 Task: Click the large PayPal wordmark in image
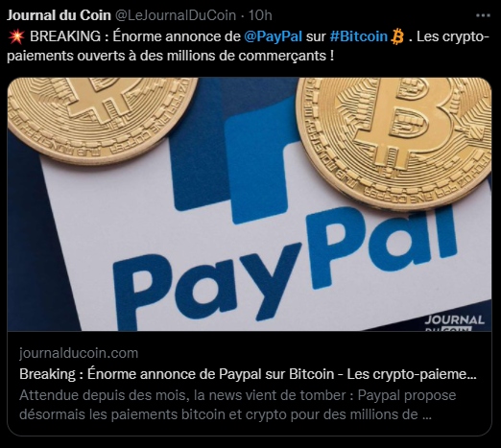[285, 267]
